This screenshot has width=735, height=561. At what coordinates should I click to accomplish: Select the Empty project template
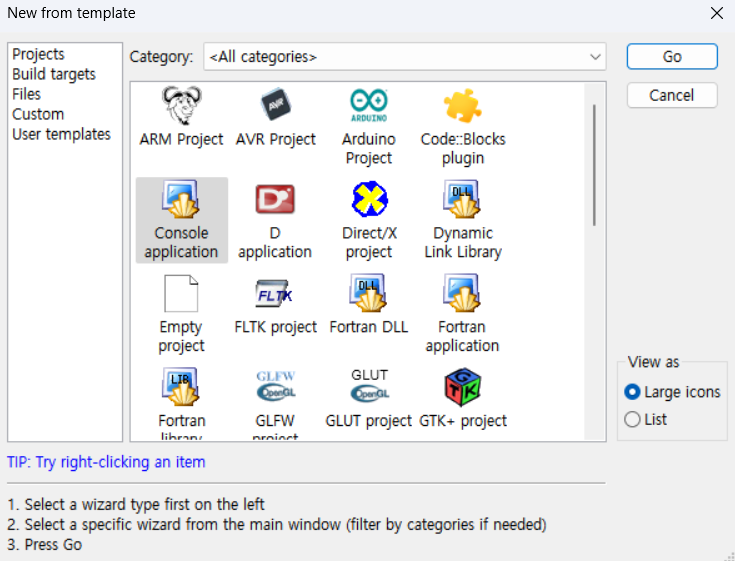coord(181,314)
